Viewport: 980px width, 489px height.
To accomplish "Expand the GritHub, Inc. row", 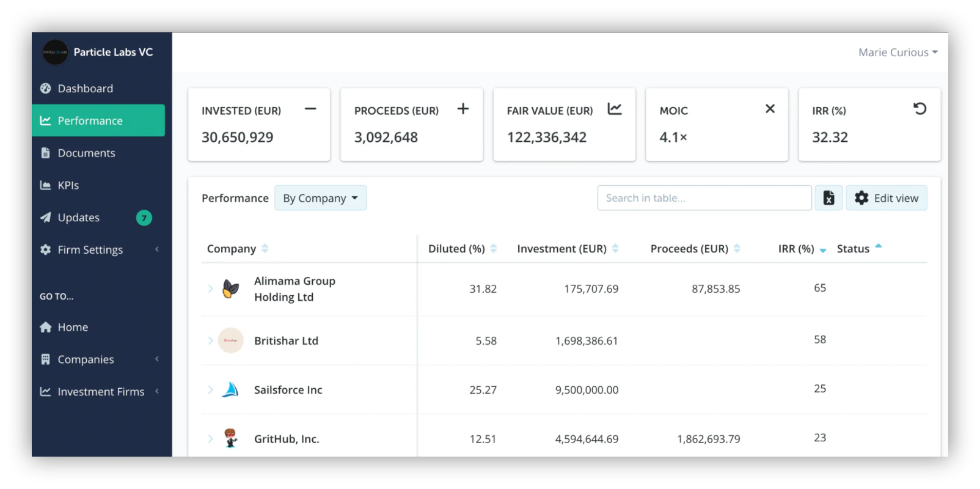I will [x=210, y=438].
